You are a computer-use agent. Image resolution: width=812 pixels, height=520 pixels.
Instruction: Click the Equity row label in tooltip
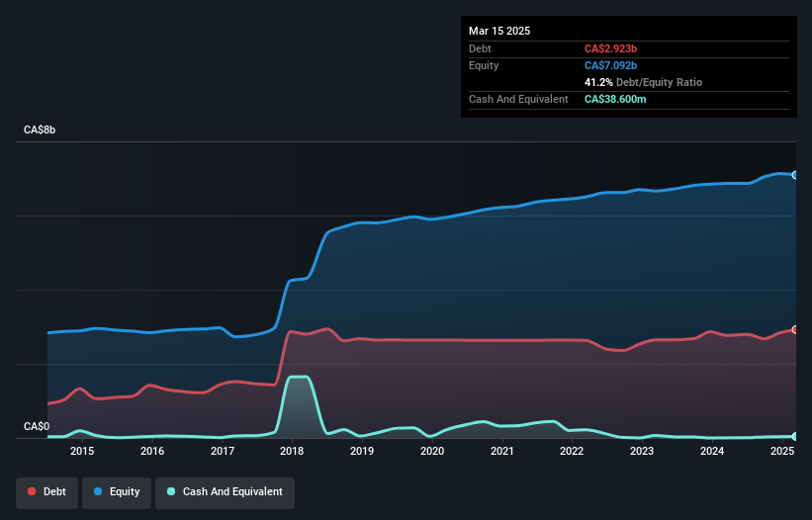pos(484,65)
